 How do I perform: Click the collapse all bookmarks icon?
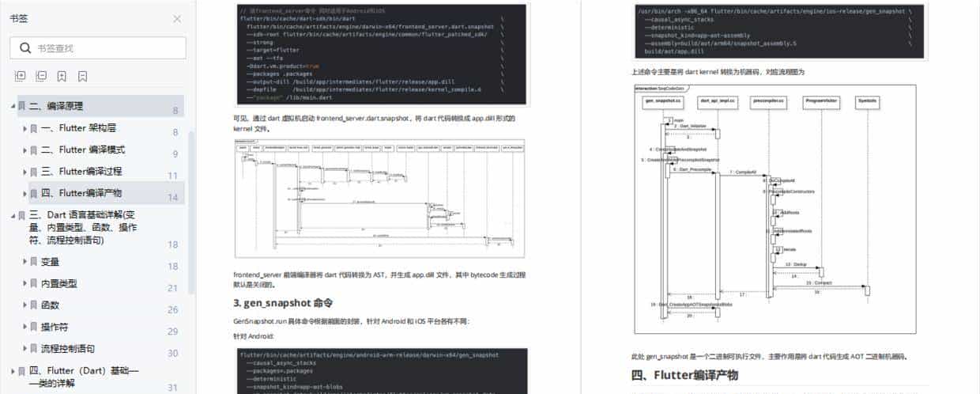(41, 76)
